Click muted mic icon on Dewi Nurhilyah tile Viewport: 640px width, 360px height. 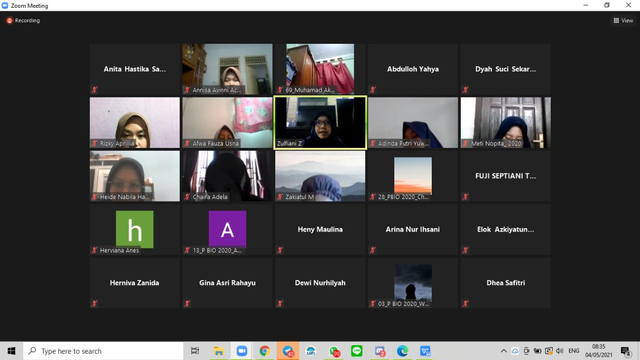click(280, 304)
